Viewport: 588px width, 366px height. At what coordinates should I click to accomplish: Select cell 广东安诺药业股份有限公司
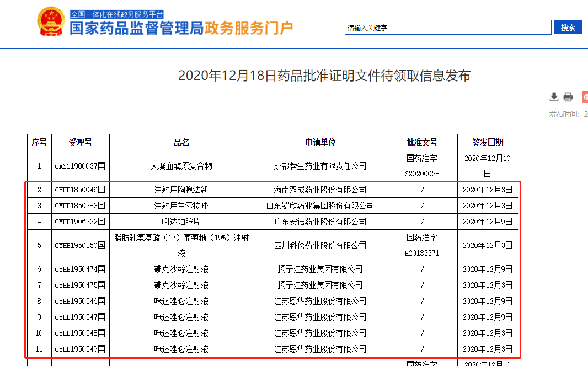pyautogui.click(x=320, y=222)
